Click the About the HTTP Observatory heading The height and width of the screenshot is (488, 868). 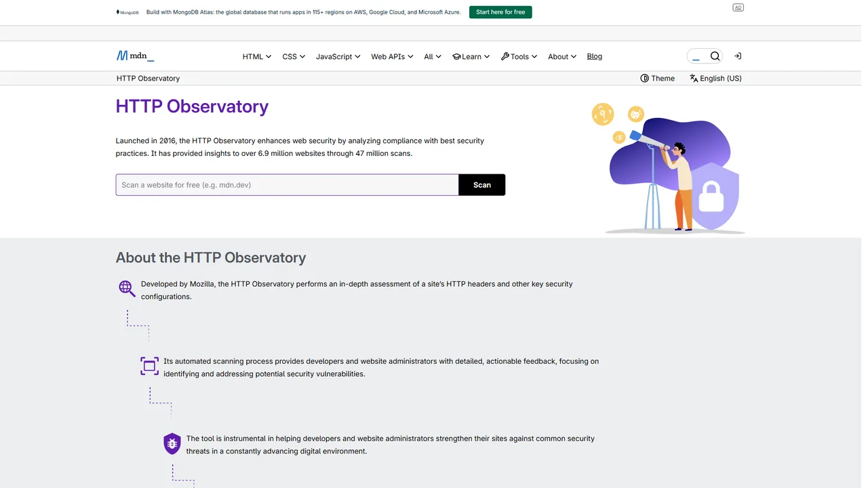click(x=211, y=258)
